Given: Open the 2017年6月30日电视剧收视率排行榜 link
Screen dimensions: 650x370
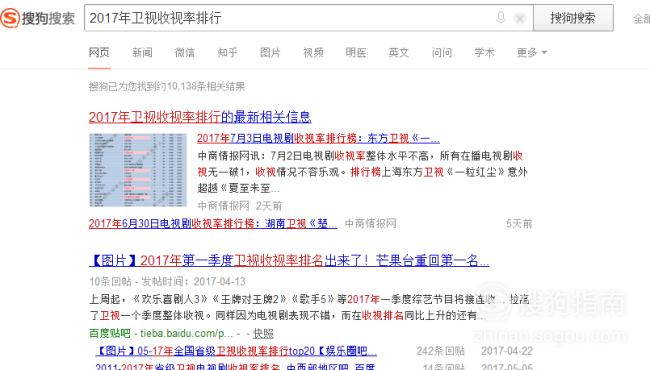Looking at the screenshot, I should click(x=213, y=224).
